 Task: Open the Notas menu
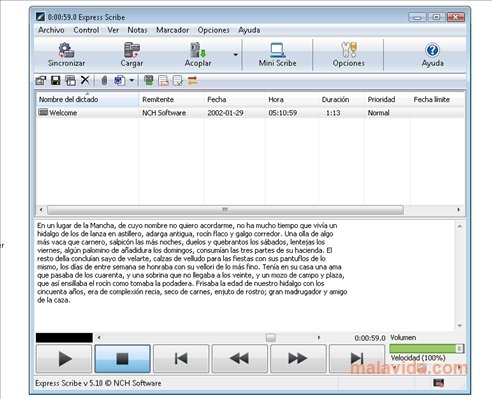coord(137,30)
